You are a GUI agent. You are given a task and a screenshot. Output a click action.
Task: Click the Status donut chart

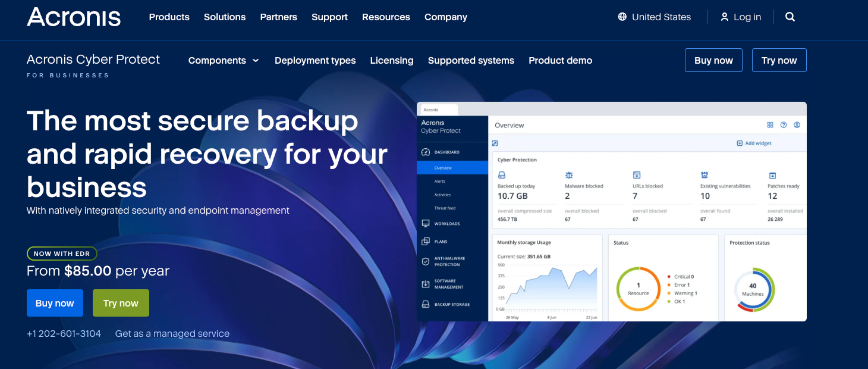639,289
